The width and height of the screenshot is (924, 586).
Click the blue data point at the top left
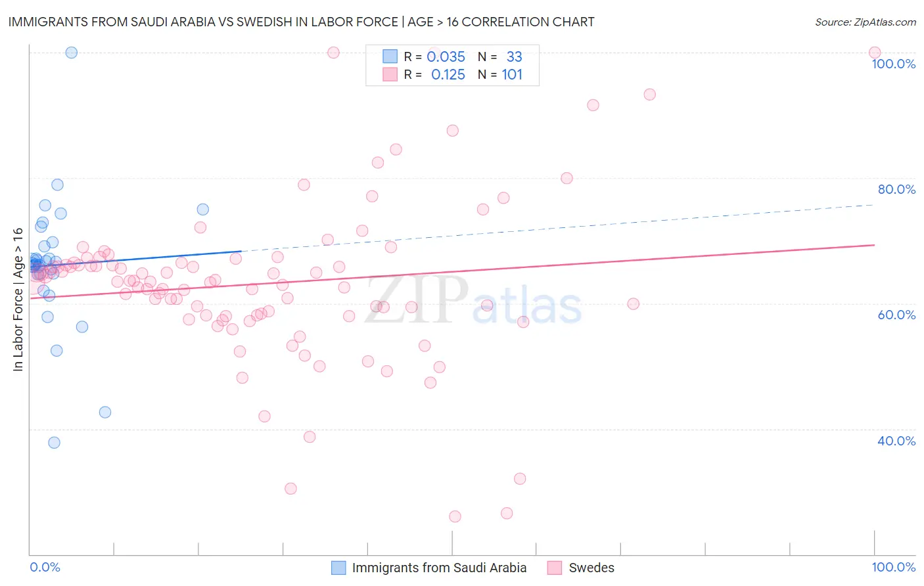pyautogui.click(x=72, y=53)
